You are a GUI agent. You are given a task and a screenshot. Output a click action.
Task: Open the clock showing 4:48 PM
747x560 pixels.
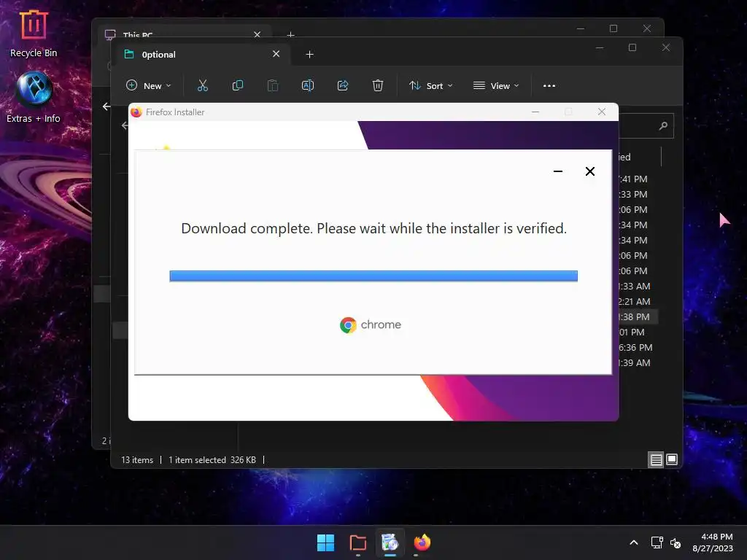(713, 542)
